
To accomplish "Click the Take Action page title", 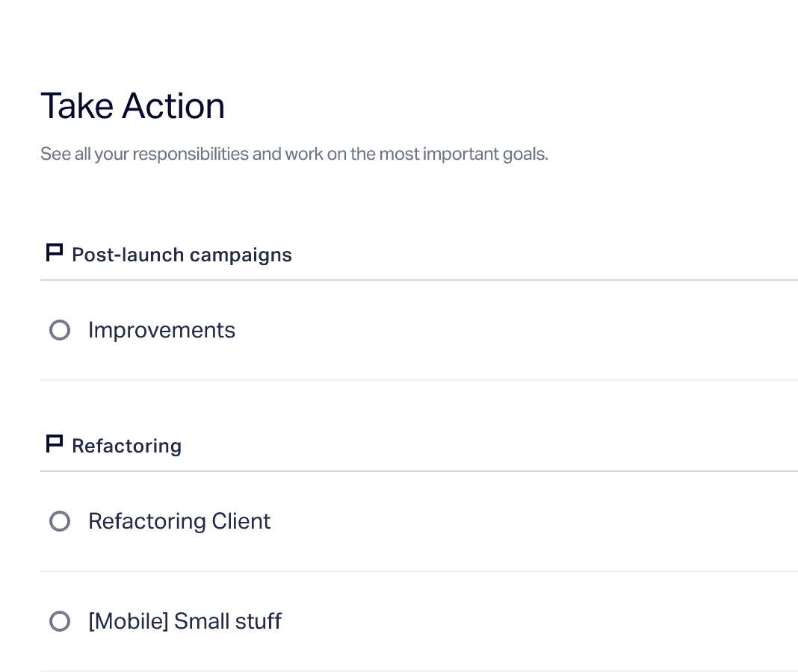I will 133,106.
